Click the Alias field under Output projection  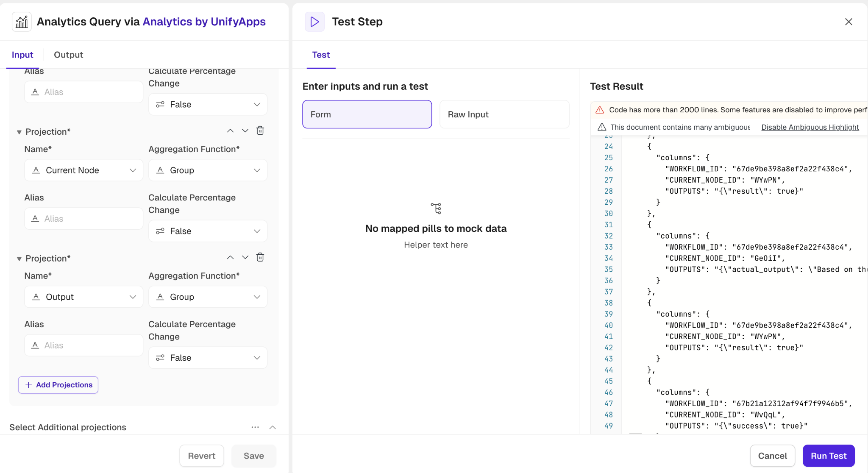(x=84, y=345)
